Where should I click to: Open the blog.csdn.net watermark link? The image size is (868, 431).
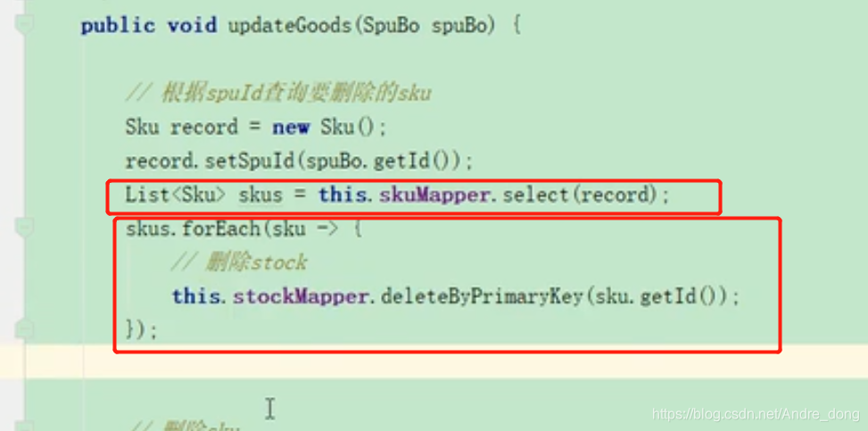click(x=756, y=414)
